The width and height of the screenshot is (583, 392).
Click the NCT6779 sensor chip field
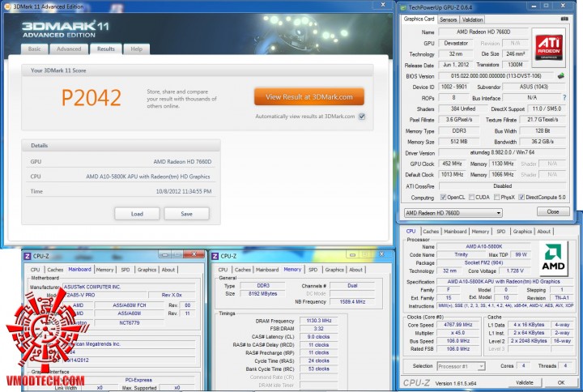click(x=129, y=323)
